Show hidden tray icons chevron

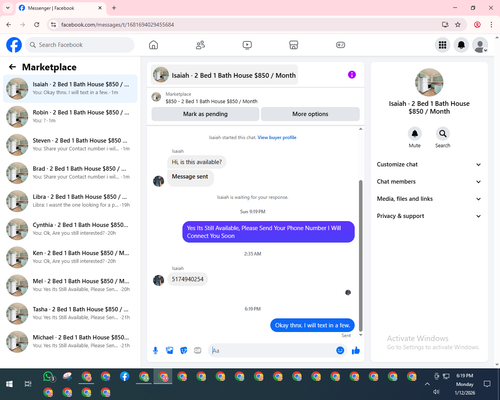(x=427, y=384)
